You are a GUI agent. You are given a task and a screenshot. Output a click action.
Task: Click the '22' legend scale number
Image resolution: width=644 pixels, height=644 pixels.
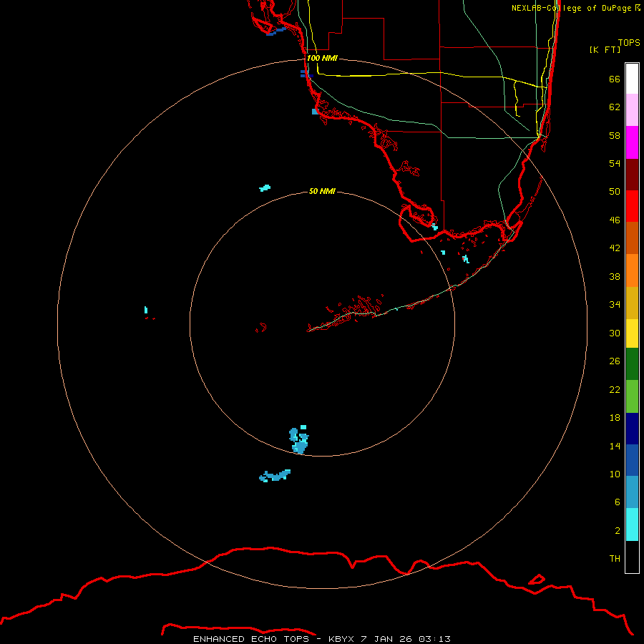pos(615,389)
